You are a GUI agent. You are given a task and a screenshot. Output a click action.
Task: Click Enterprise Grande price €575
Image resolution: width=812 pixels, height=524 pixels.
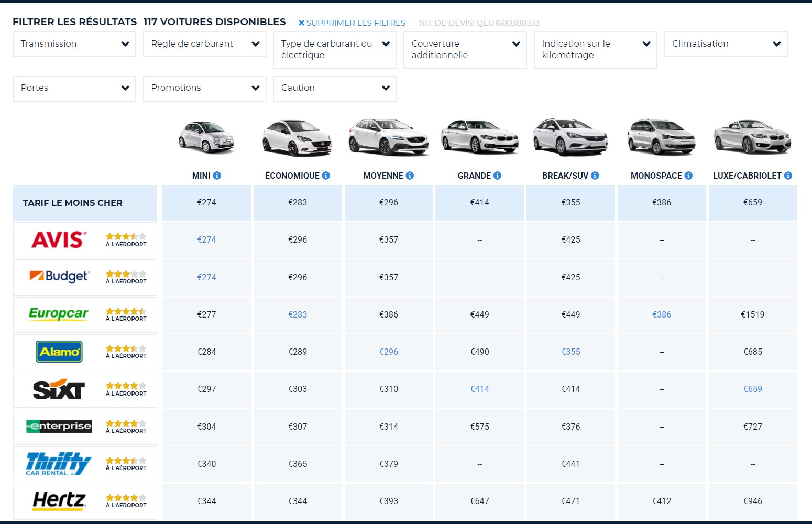tap(479, 427)
